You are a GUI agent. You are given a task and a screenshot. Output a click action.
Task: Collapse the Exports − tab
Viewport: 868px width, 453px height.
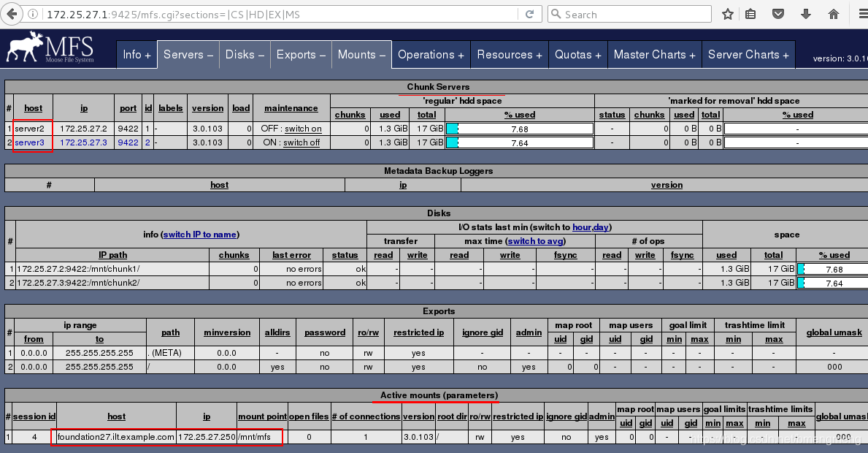coord(302,54)
